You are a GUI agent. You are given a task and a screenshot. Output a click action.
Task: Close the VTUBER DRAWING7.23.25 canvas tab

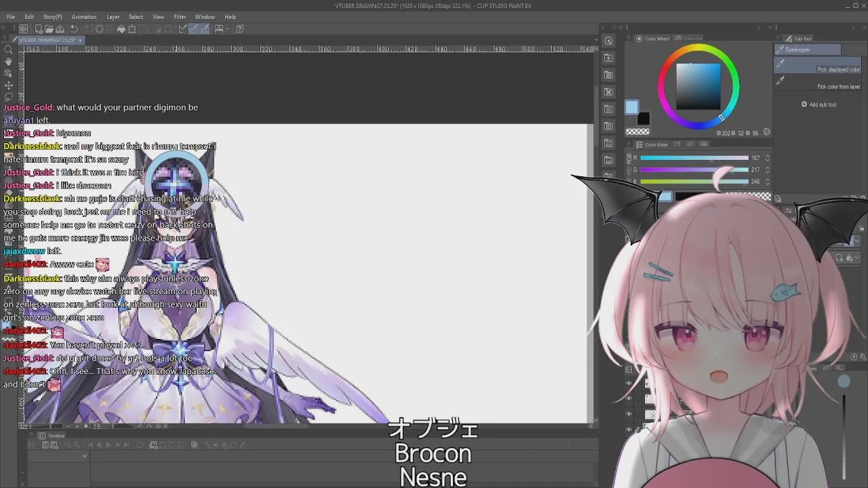tap(81, 40)
